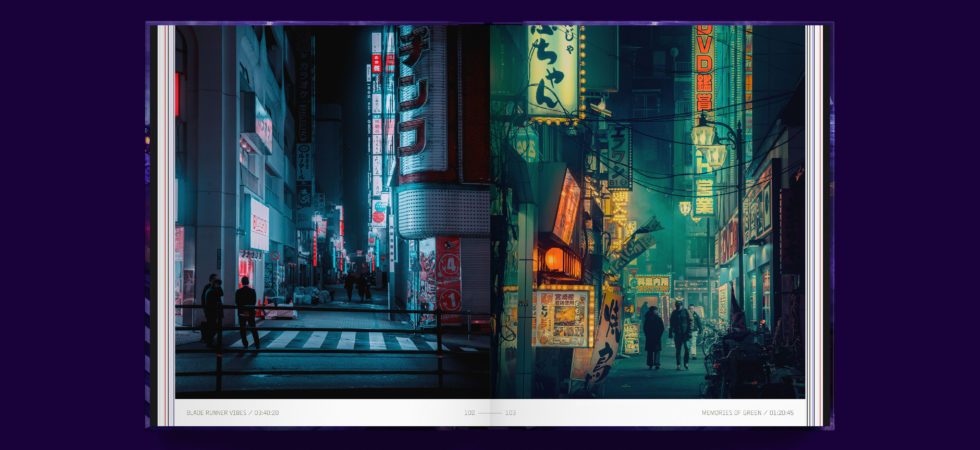Click the illuminated food menu board

pyautogui.click(x=562, y=318)
